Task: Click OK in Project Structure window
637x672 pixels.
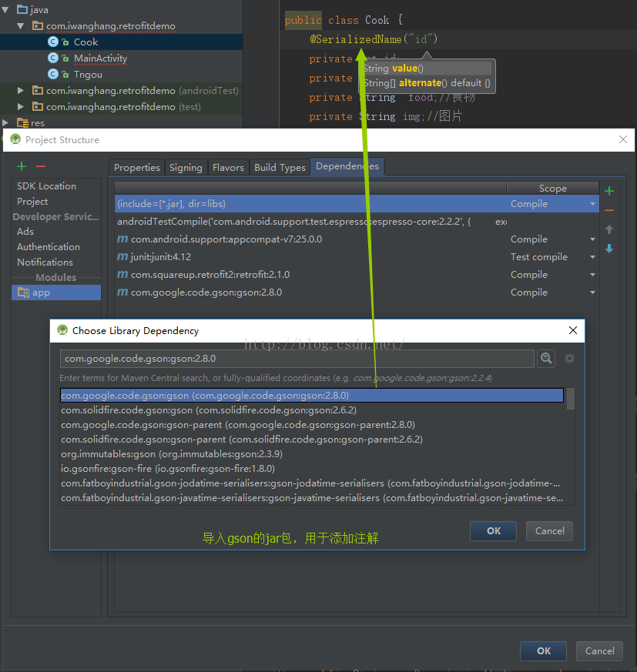Action: pyautogui.click(x=544, y=651)
